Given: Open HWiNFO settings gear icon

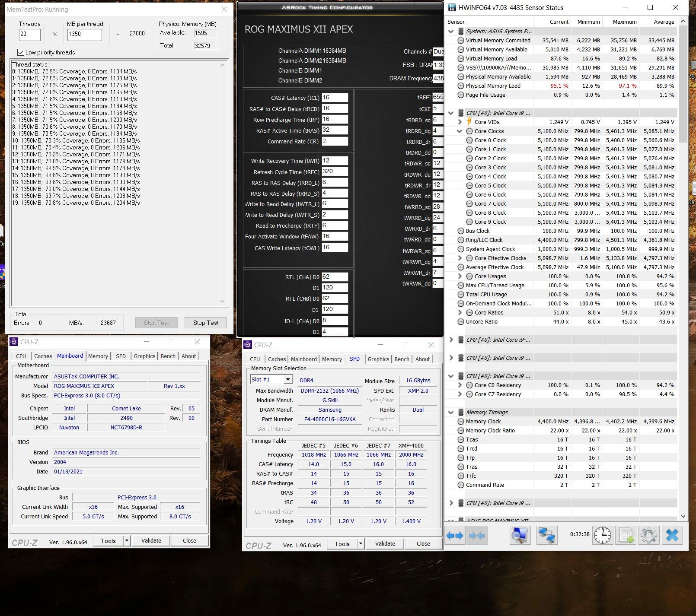Looking at the screenshot, I should 649,536.
